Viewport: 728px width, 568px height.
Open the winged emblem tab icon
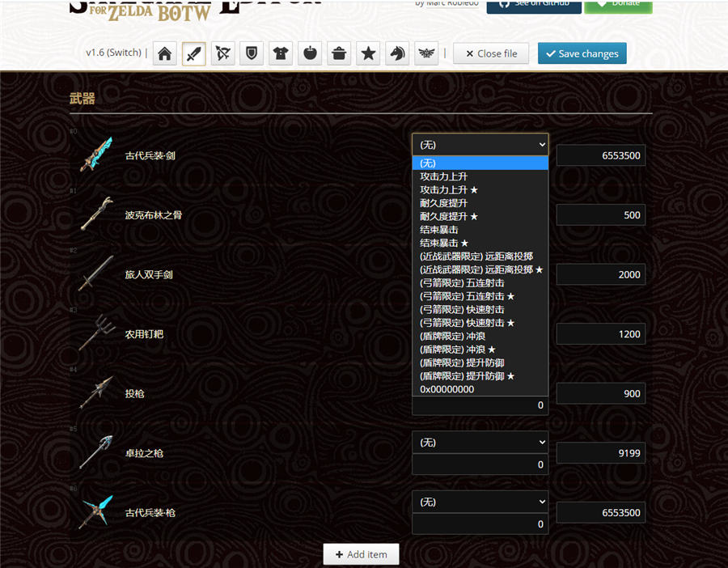tap(426, 54)
